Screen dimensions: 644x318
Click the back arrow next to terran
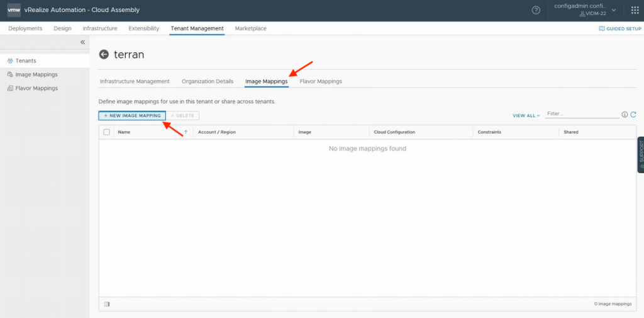click(x=104, y=54)
